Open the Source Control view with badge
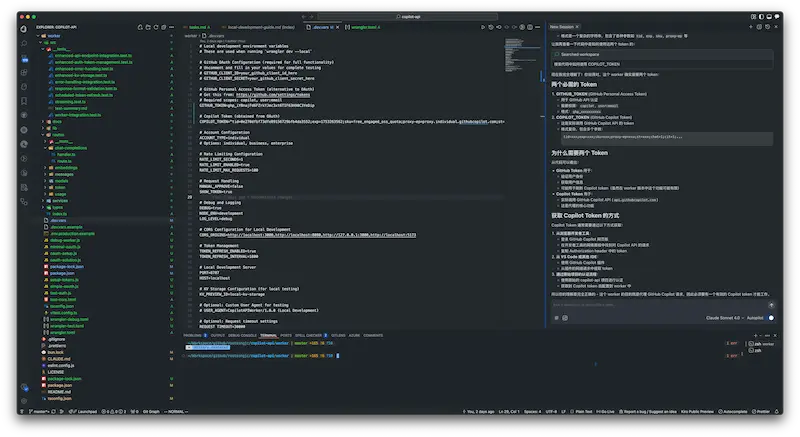Viewport: 800px width, 437px height. [24, 58]
